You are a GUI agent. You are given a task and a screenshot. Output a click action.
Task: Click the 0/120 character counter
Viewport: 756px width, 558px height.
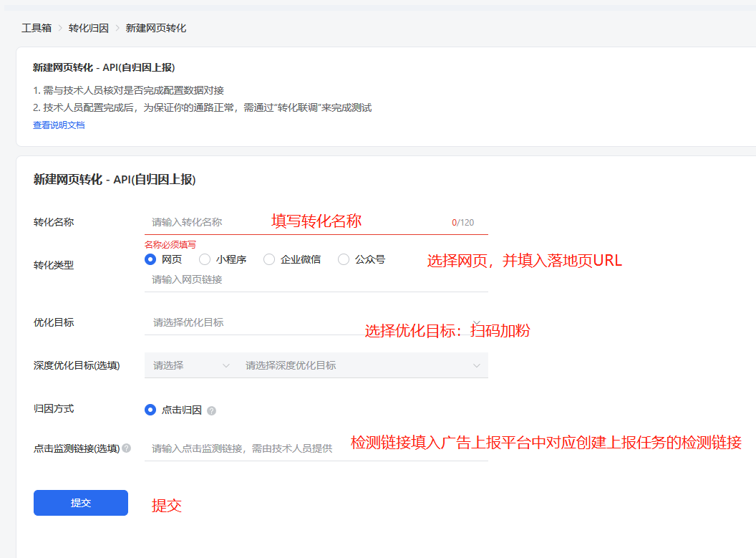(462, 223)
